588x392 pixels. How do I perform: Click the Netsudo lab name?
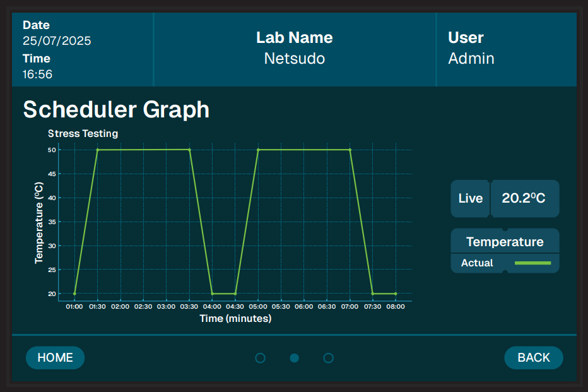(294, 59)
